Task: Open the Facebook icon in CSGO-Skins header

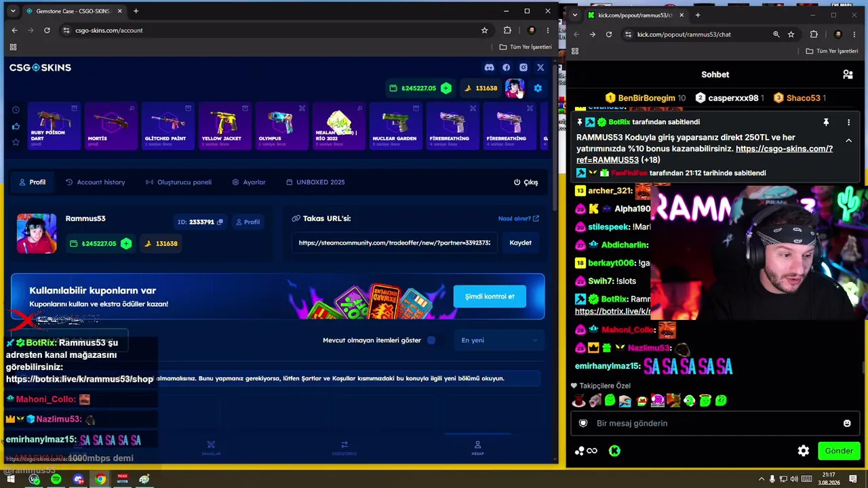Action: pos(506,67)
